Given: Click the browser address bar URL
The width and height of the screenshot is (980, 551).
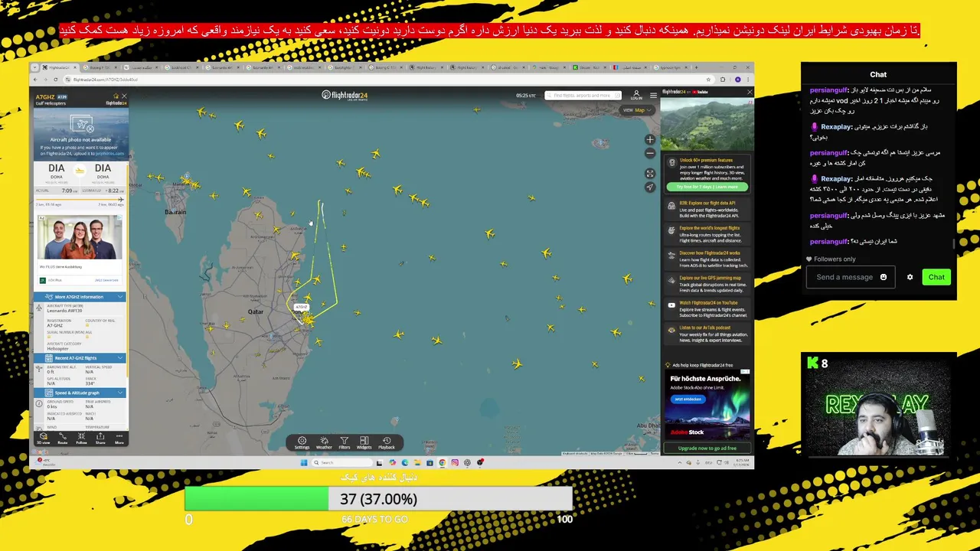Looking at the screenshot, I should tap(106, 80).
